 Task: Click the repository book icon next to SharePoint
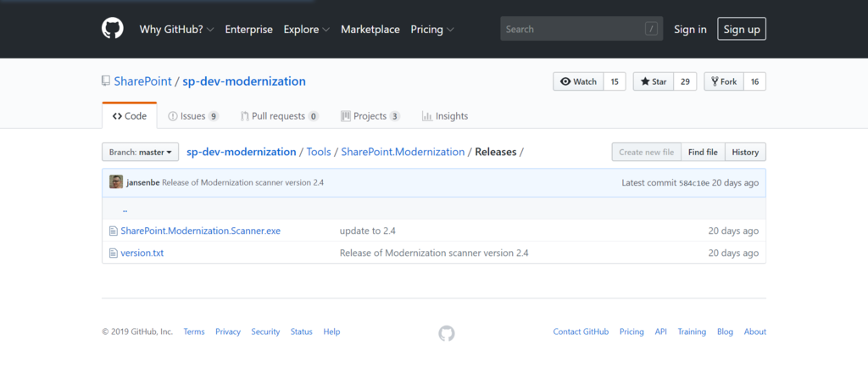point(106,81)
